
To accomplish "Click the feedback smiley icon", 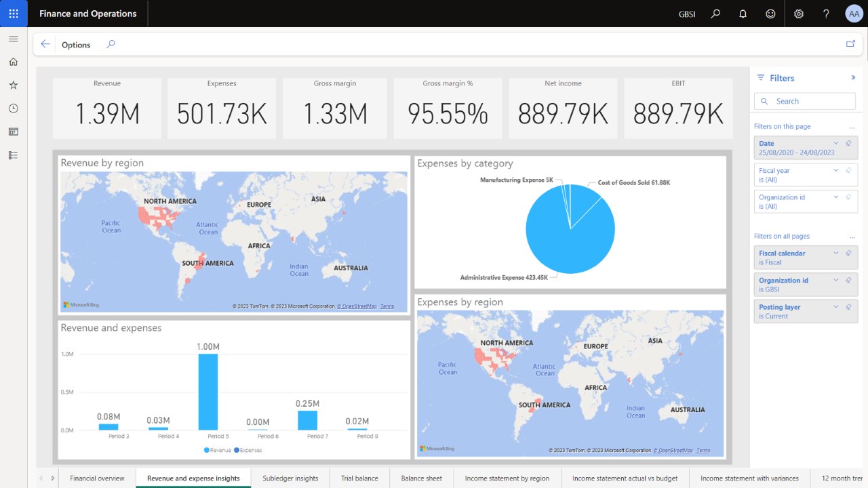I will 770,14.
